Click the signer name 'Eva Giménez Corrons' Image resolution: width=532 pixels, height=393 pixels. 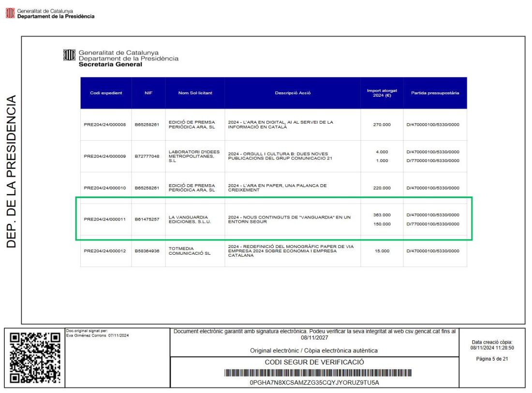tap(87, 335)
